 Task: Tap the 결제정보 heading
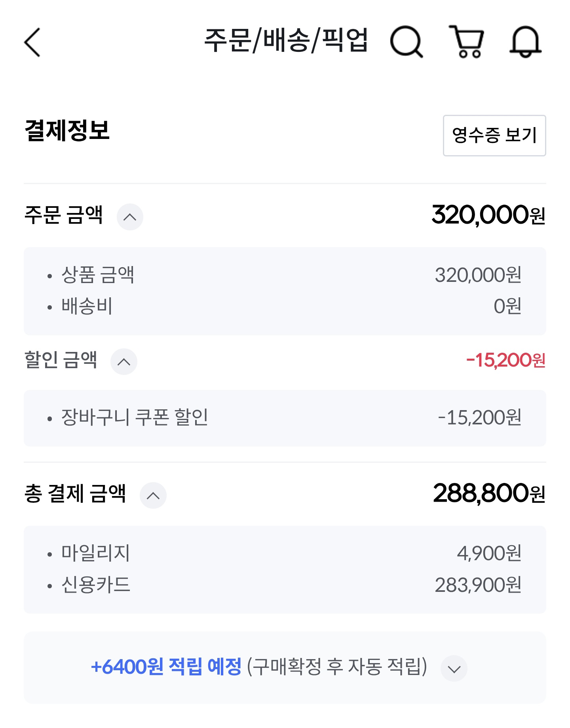tap(67, 130)
